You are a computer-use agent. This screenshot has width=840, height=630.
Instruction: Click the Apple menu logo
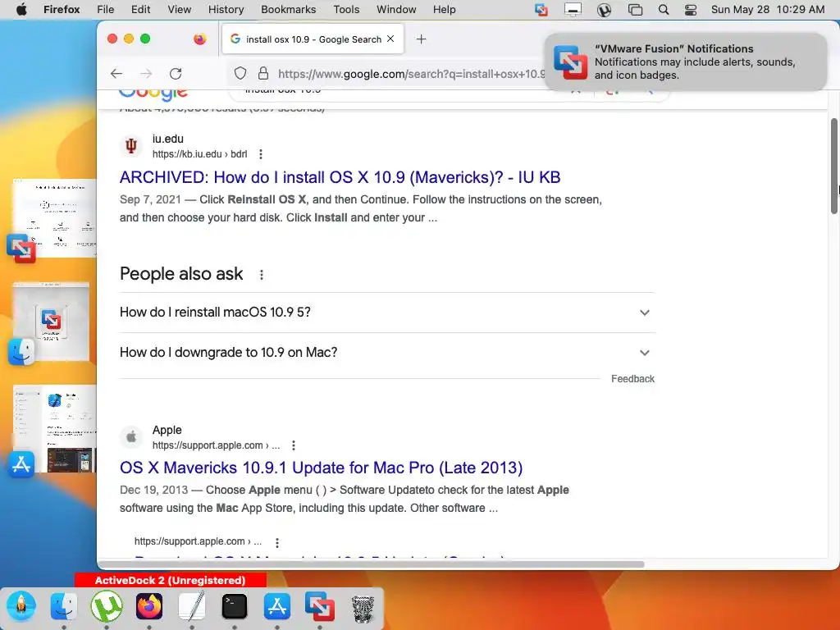[21, 9]
